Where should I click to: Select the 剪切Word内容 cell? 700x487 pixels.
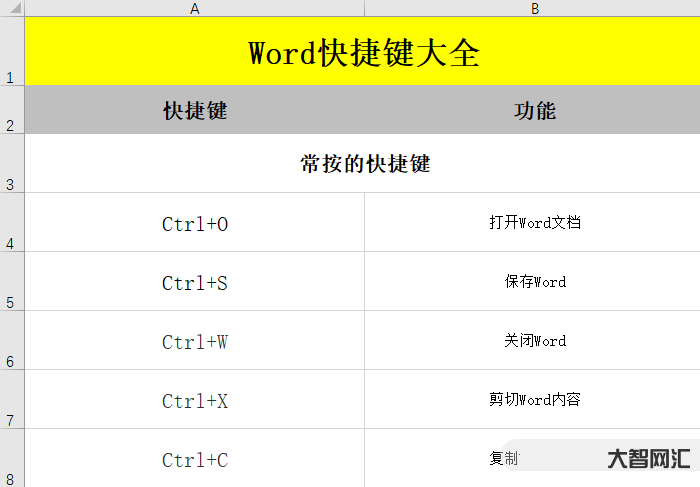534,400
